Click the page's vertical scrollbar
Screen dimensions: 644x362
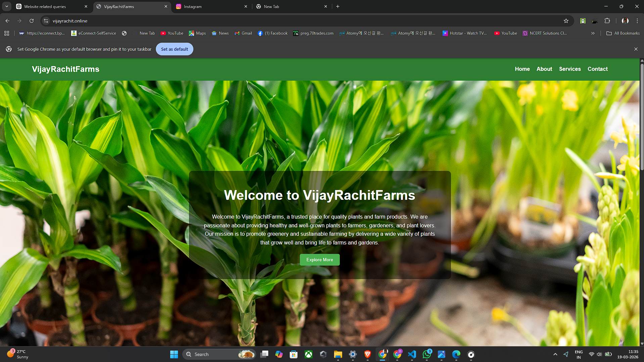click(642, 118)
